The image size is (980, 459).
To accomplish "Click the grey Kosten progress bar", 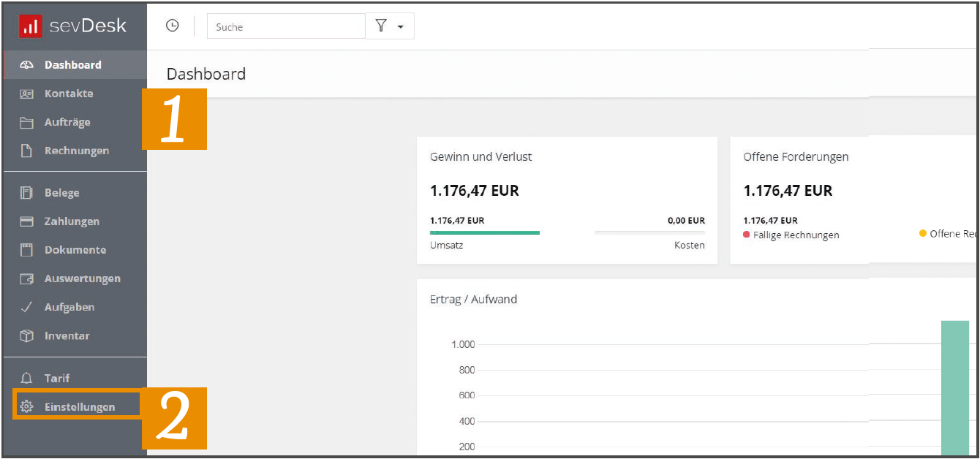I will tap(650, 232).
